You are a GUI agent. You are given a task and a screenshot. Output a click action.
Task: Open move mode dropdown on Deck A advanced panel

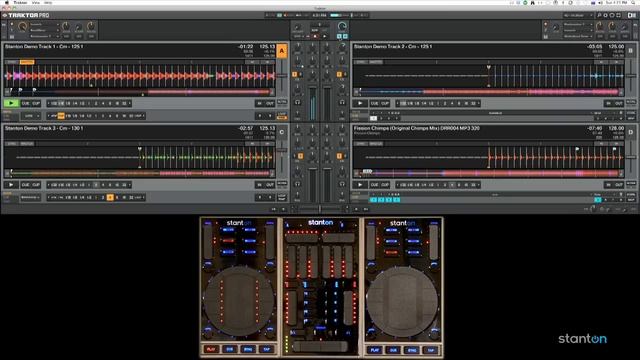[x=31, y=116]
